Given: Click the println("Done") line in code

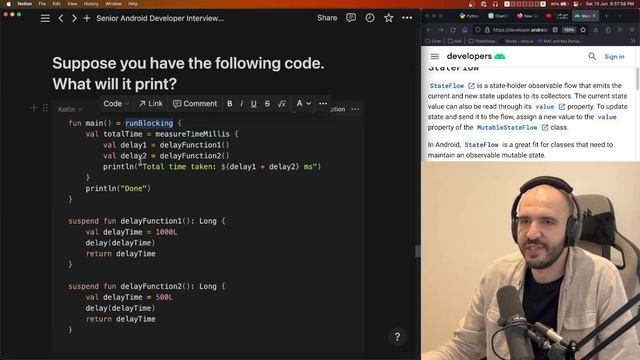Looking at the screenshot, I should click(x=118, y=188).
